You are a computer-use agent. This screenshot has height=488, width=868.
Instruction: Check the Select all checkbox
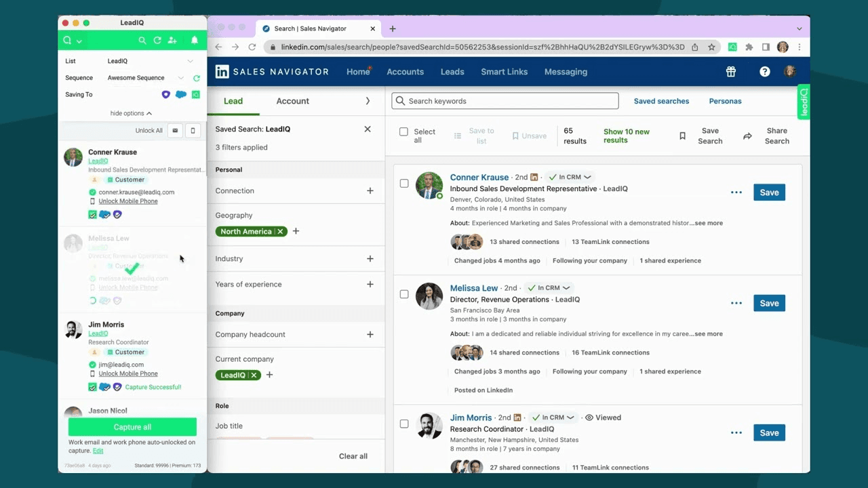(x=403, y=132)
